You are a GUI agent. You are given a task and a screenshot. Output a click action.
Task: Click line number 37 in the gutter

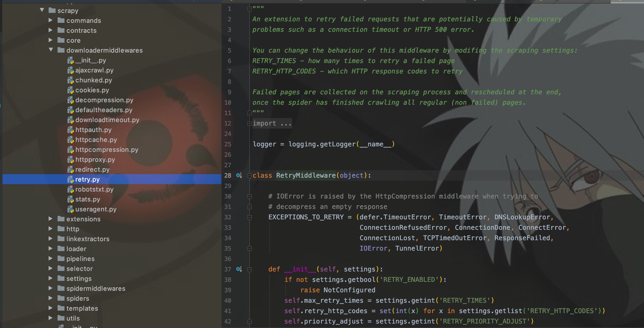[x=228, y=269]
